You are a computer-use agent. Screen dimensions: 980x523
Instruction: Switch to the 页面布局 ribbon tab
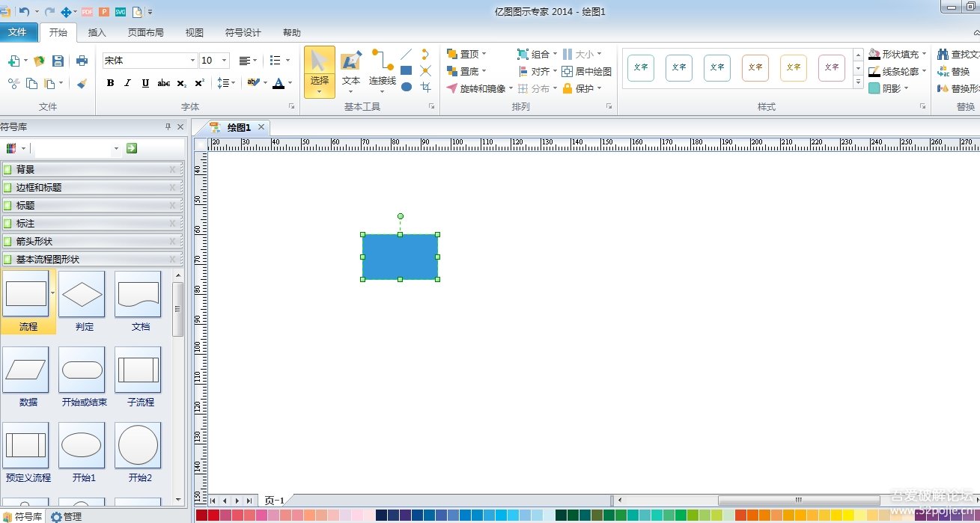tap(145, 33)
